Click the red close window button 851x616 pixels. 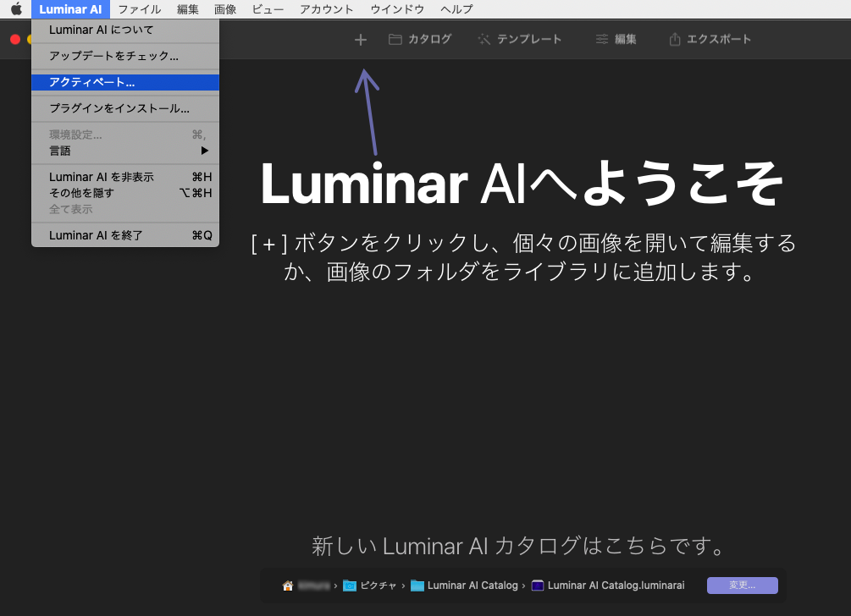tap(15, 39)
